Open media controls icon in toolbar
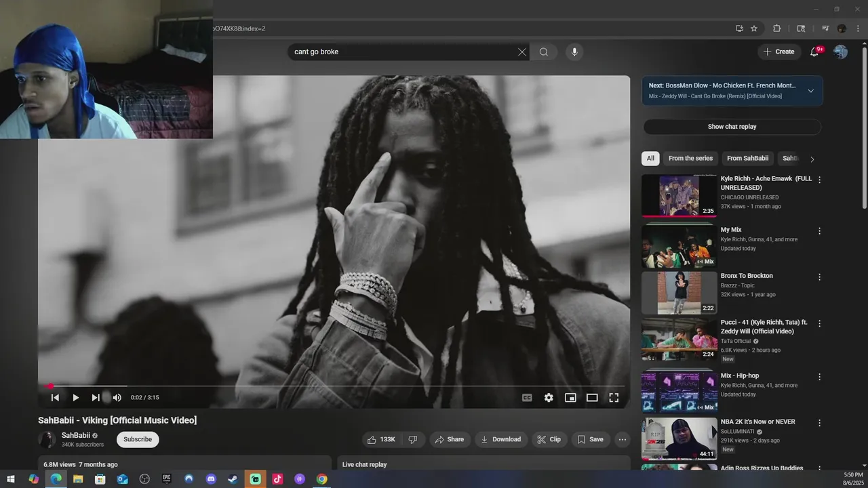The image size is (868, 488). 825,28
